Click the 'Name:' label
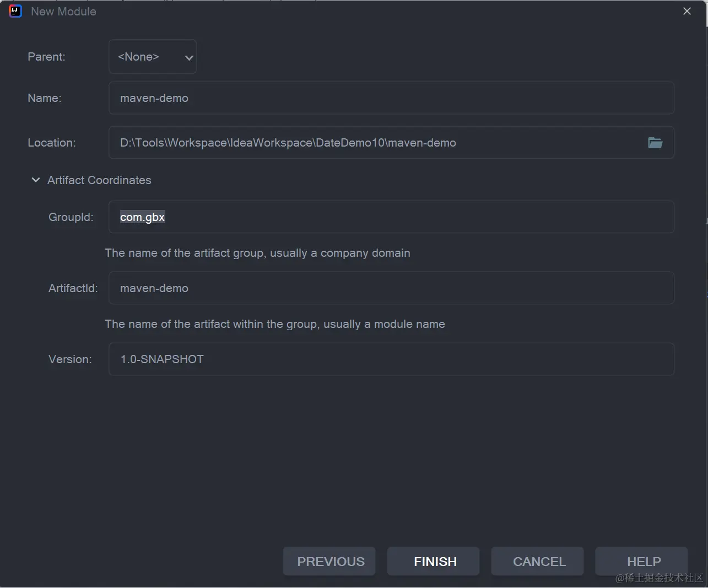The image size is (708, 588). 45,98
